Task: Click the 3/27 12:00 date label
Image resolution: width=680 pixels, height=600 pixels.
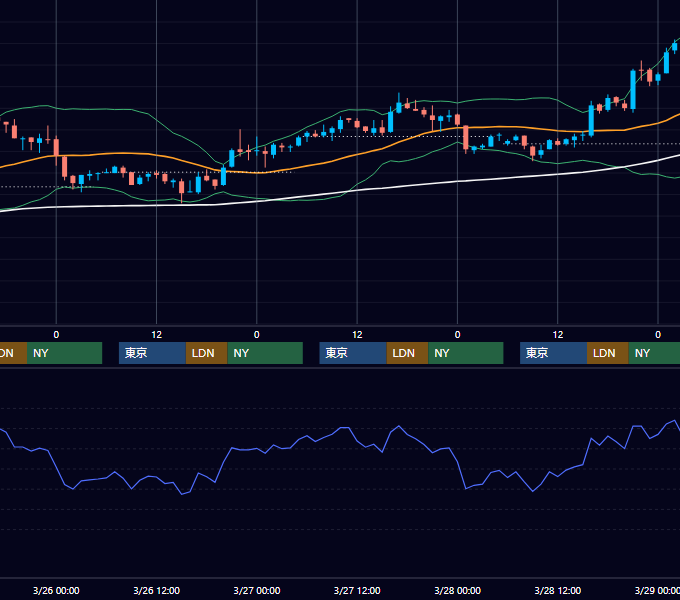Action: point(357,590)
